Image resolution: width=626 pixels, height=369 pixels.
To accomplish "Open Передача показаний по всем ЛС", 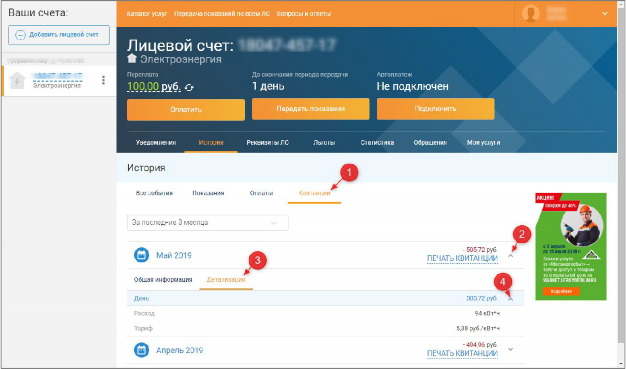I will [x=222, y=14].
